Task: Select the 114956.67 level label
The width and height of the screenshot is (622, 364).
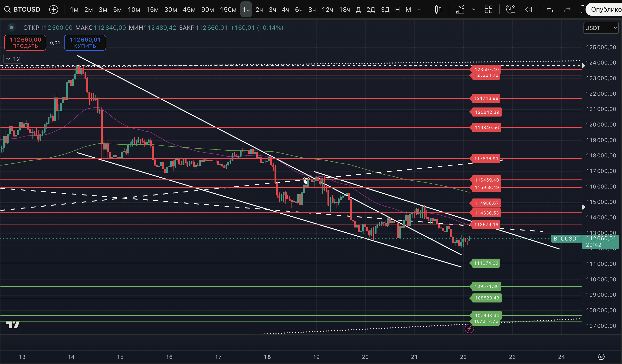Action: (x=487, y=203)
